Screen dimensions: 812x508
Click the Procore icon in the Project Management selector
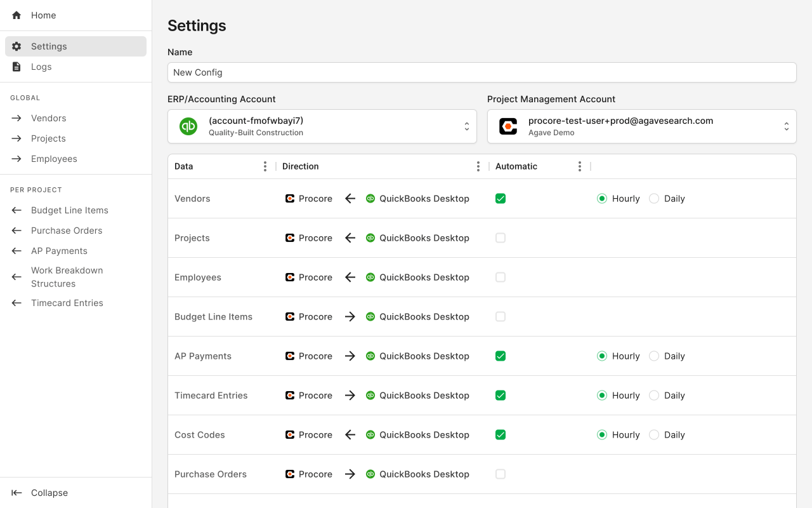[x=507, y=126]
